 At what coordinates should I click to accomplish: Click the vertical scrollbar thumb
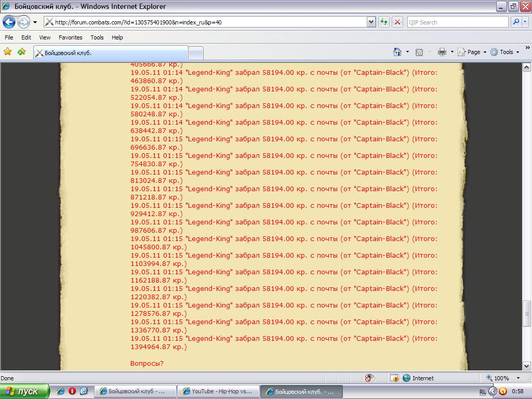pyautogui.click(x=527, y=313)
